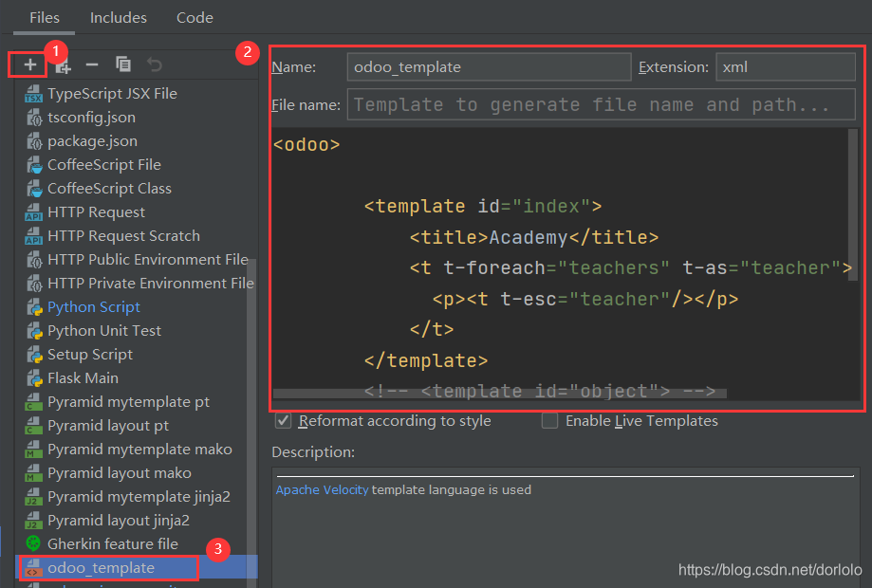Switch to the Files tab
The height and width of the screenshot is (588, 872).
click(x=45, y=18)
